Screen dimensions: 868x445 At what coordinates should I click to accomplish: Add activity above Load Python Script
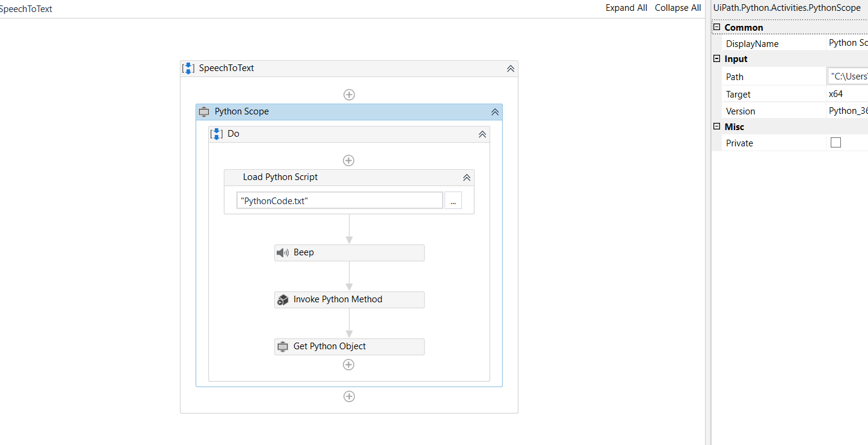(x=348, y=161)
